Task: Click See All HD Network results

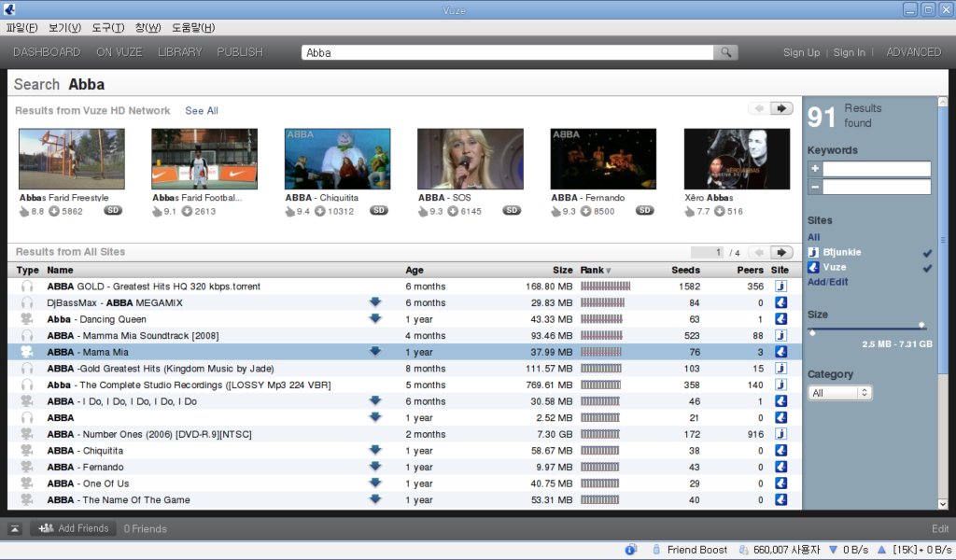Action: 202,110
